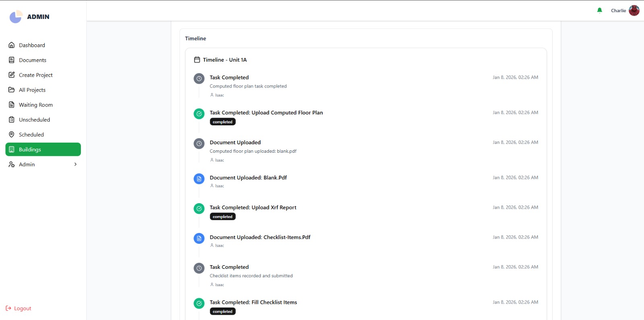
Task: Click the All Projects folder icon
Action: pyautogui.click(x=12, y=90)
